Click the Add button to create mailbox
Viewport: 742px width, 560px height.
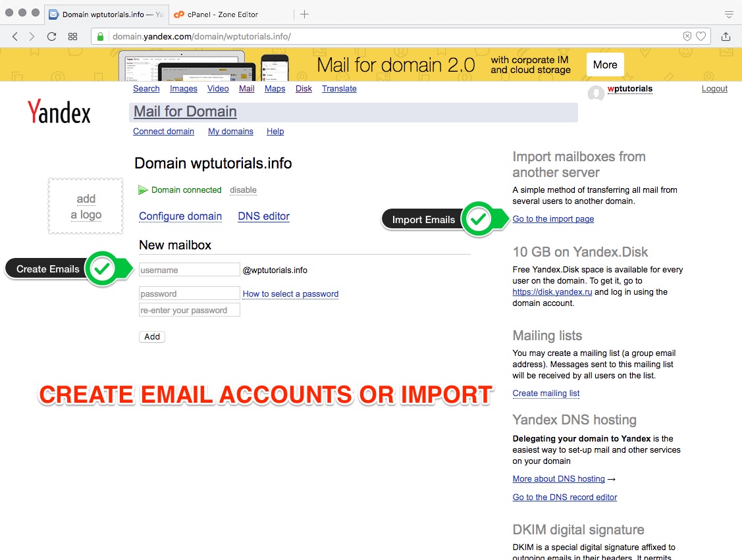152,337
